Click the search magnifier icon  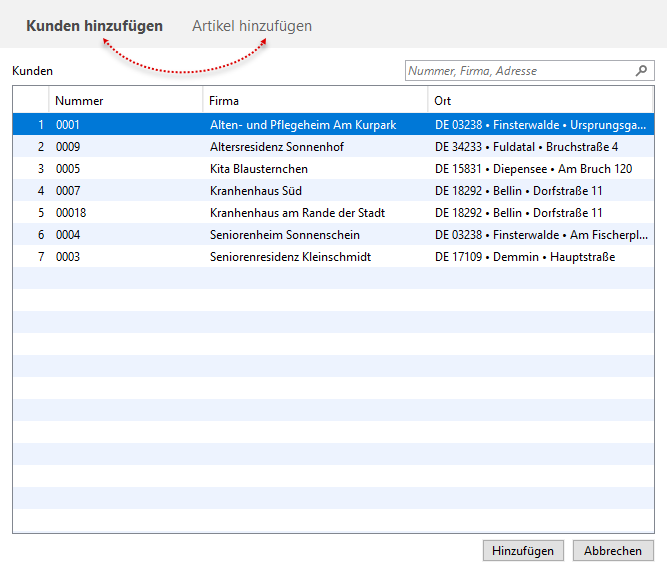[641, 71]
